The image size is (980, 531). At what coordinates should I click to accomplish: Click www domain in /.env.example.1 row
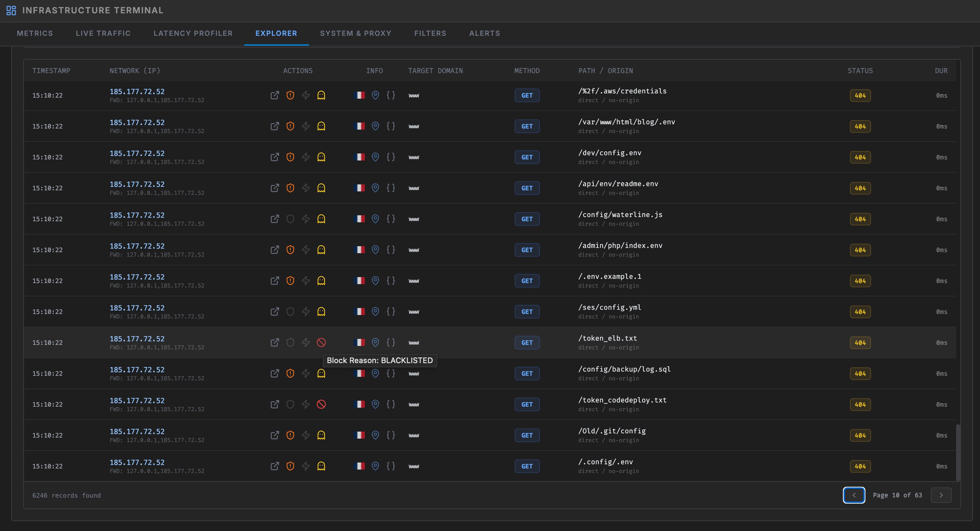click(413, 281)
